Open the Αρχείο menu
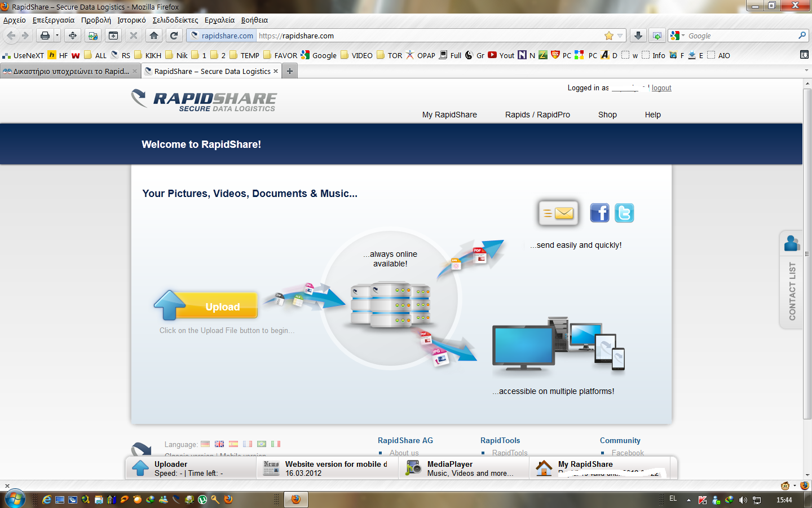This screenshot has width=812, height=508. (15, 20)
